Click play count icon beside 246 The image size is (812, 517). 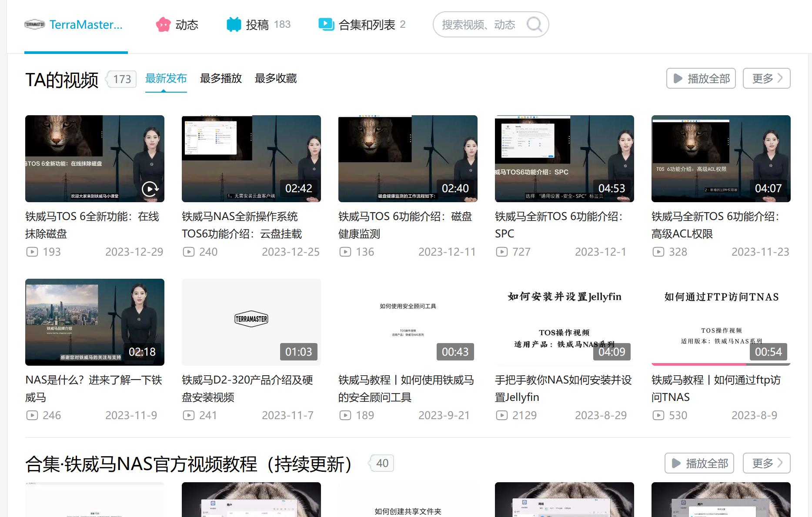pyautogui.click(x=32, y=415)
